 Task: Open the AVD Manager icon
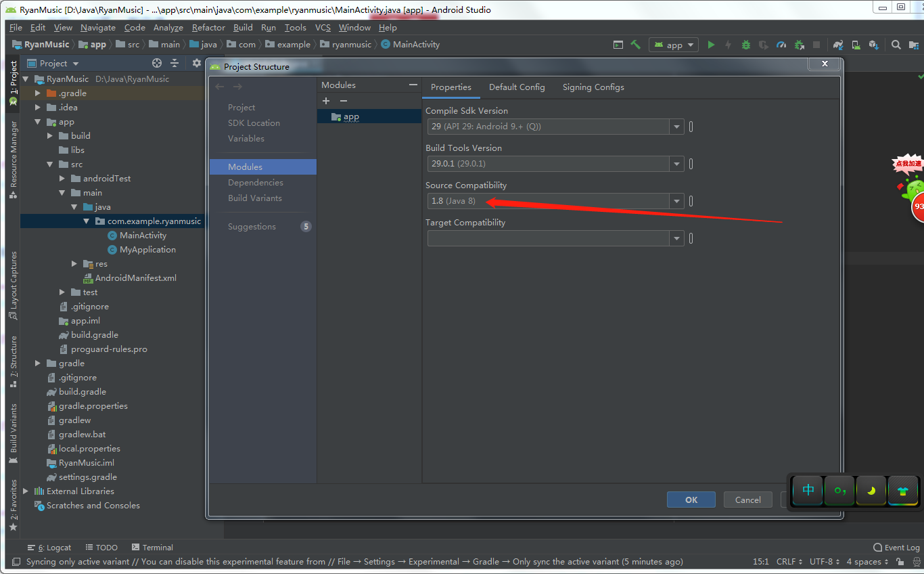pyautogui.click(x=856, y=45)
